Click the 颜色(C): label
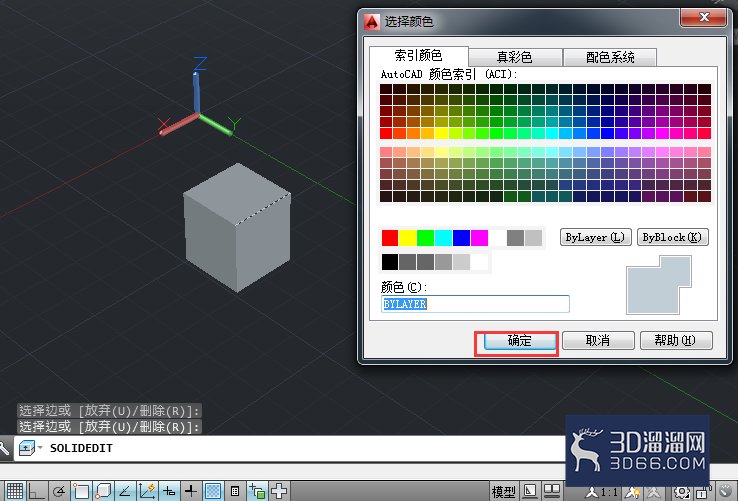The width and height of the screenshot is (738, 501). (404, 287)
